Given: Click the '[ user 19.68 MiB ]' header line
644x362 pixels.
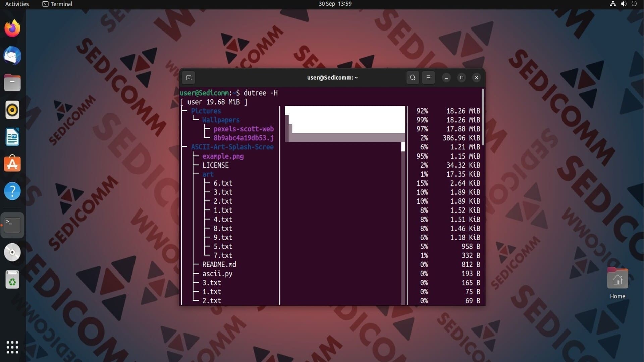Looking at the screenshot, I should pos(214,102).
